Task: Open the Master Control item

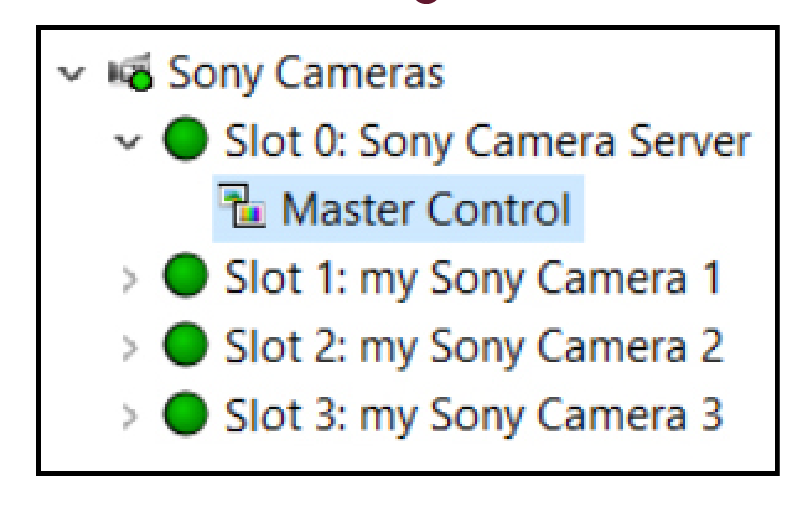Action: (425, 211)
